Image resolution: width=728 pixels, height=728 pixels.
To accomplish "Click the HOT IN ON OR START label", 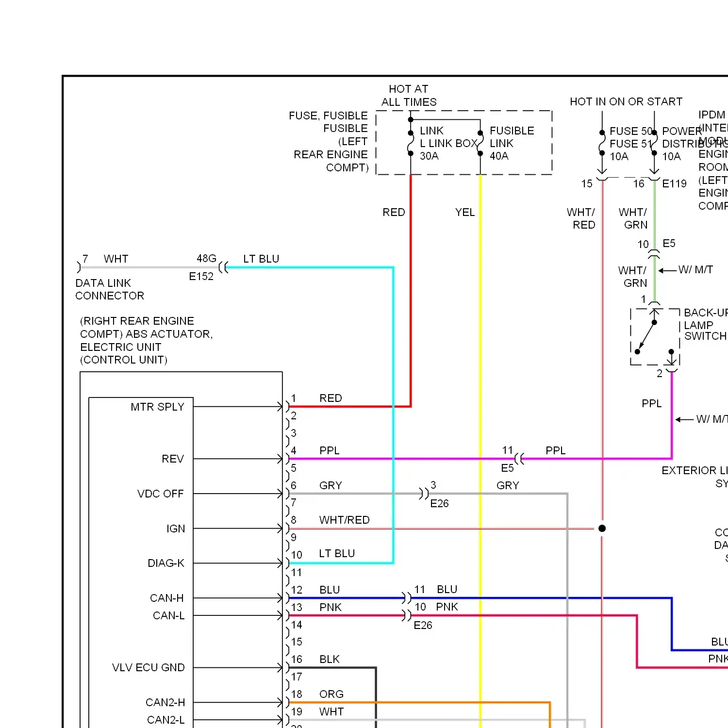I will (x=626, y=101).
